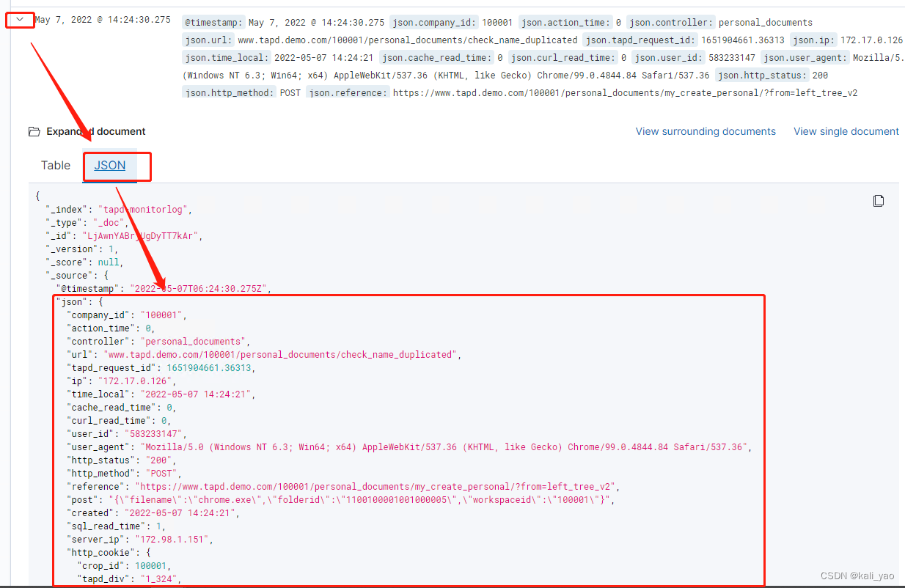Switch to the Table tab
Screen dimensions: 905x588
tap(55, 165)
